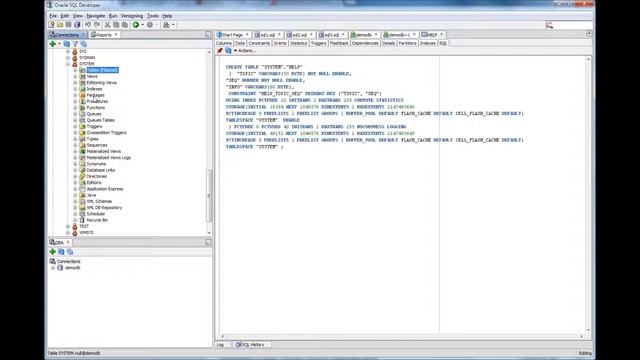Open the Log tab at bottom

(220, 345)
